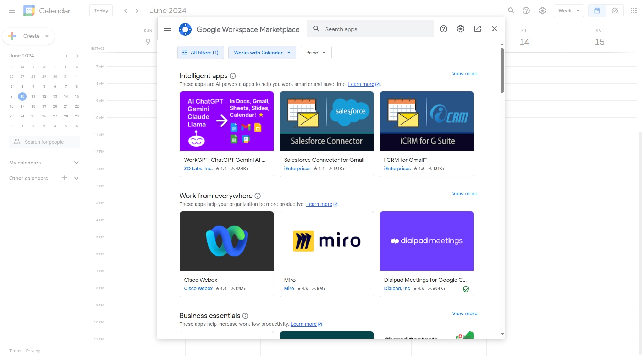Click the Marketplace search magnifier icon
Image resolution: width=644 pixels, height=356 pixels.
click(316, 29)
